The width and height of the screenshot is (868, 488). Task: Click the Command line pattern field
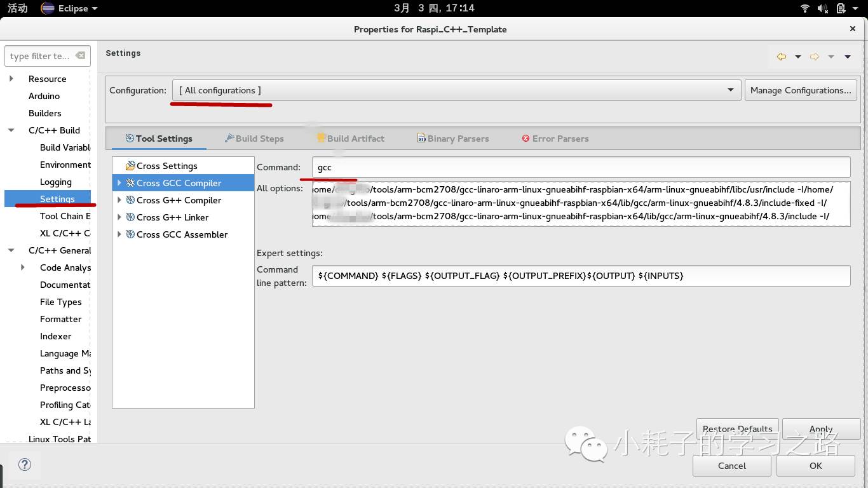581,276
